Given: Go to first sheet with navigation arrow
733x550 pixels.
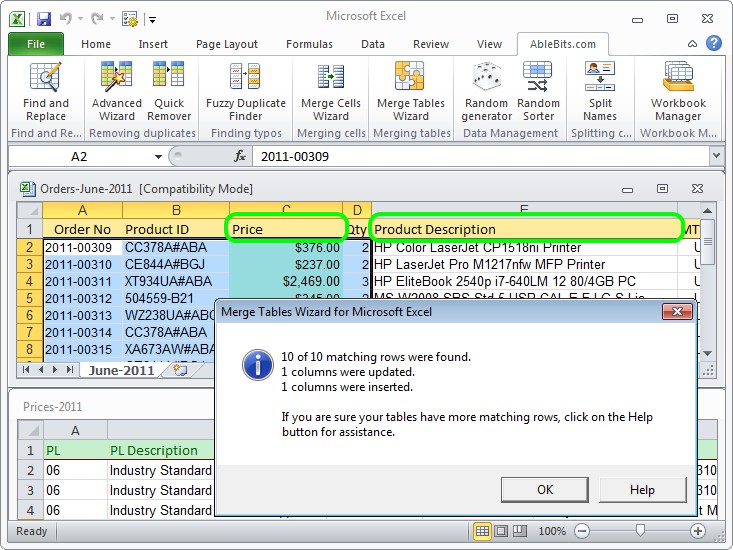Looking at the screenshot, I should 26,370.
